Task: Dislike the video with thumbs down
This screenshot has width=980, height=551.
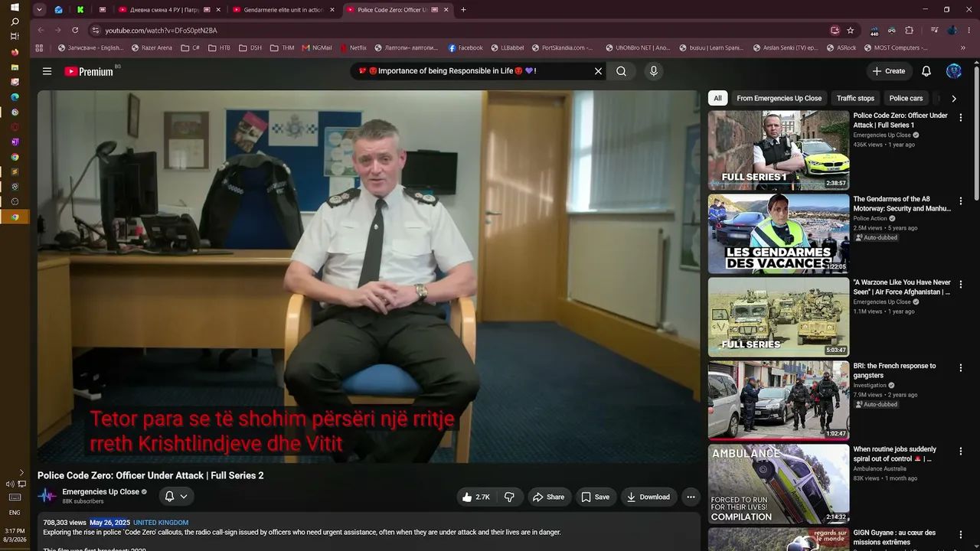Action: click(x=509, y=497)
